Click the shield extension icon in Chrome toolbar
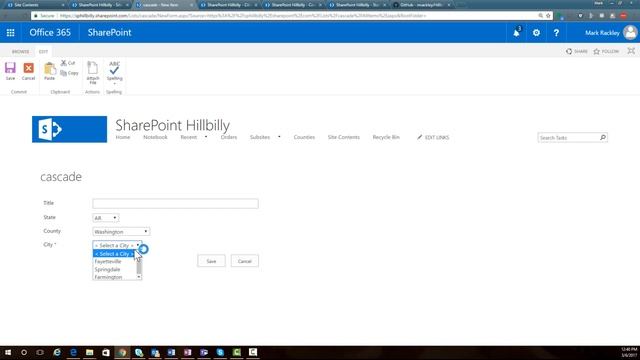Viewport: 640px width, 360px height. [x=580, y=16]
